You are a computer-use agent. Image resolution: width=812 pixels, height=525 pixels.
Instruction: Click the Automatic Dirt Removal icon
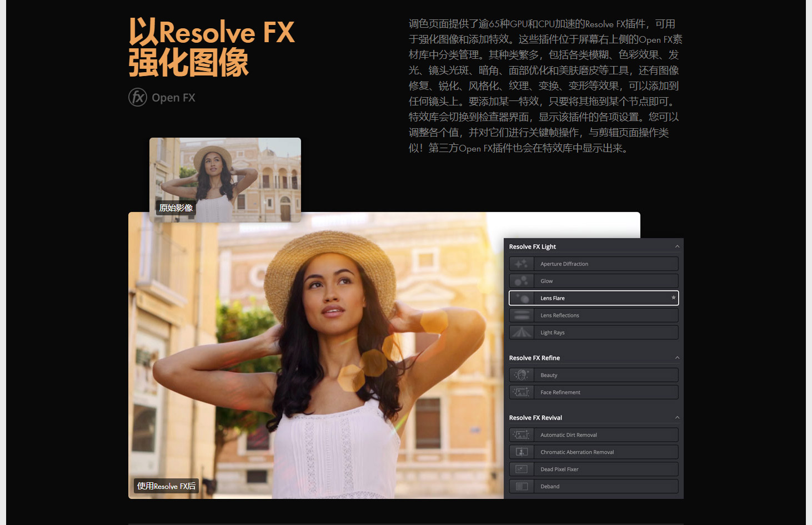point(522,435)
